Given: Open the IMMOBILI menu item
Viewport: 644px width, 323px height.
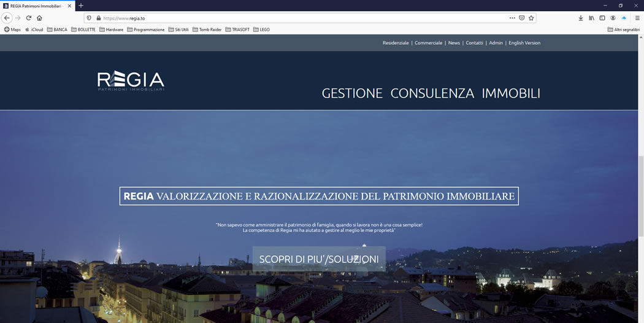Looking at the screenshot, I should [x=511, y=93].
